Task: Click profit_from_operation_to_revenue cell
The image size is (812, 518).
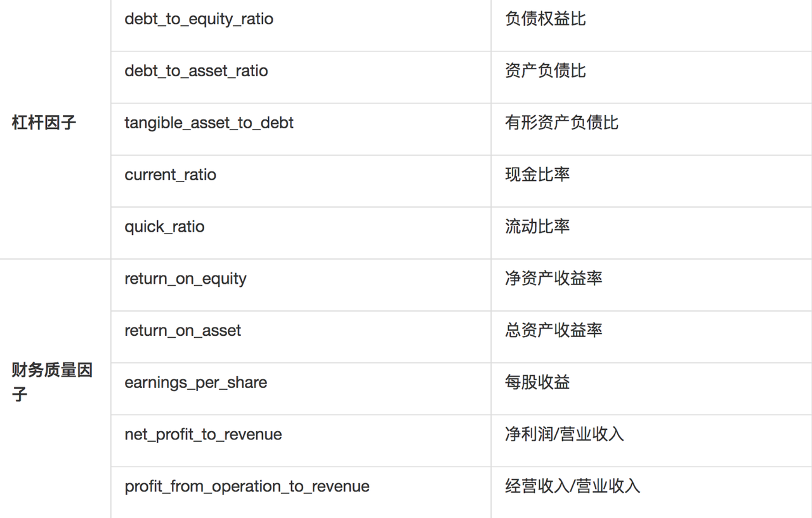Action: tap(247, 487)
